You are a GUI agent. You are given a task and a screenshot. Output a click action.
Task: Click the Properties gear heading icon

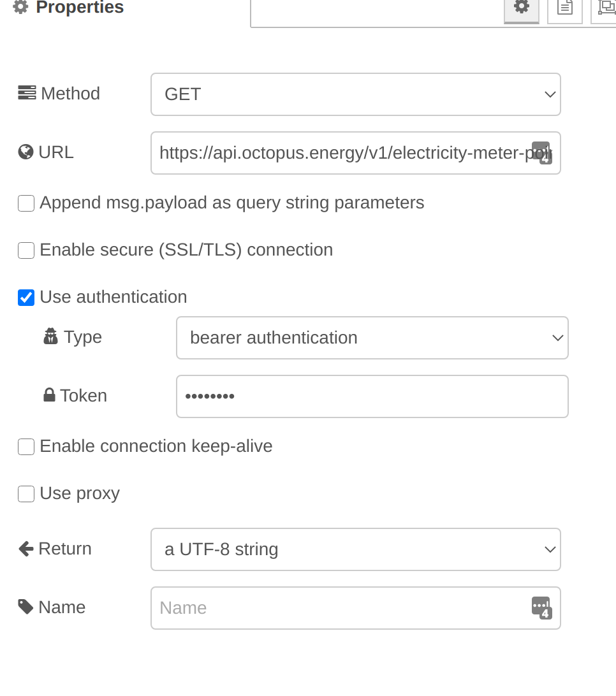click(x=20, y=6)
